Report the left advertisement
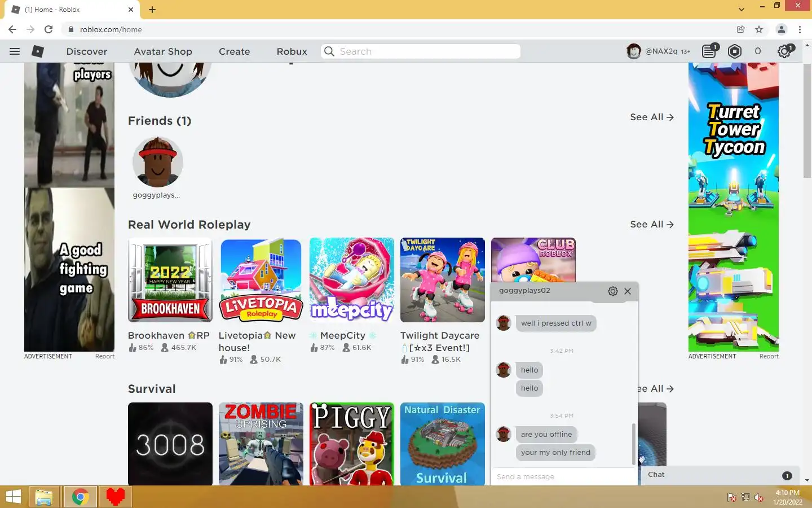The height and width of the screenshot is (508, 812). (105, 356)
